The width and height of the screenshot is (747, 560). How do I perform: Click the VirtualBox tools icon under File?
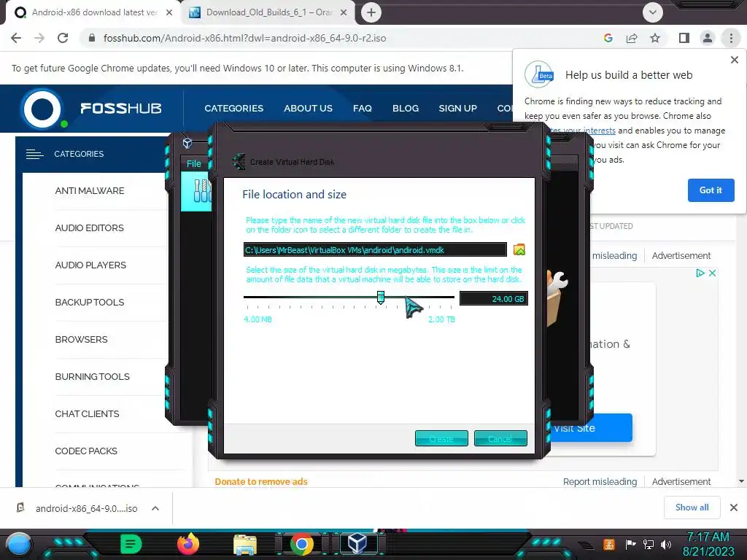click(201, 190)
